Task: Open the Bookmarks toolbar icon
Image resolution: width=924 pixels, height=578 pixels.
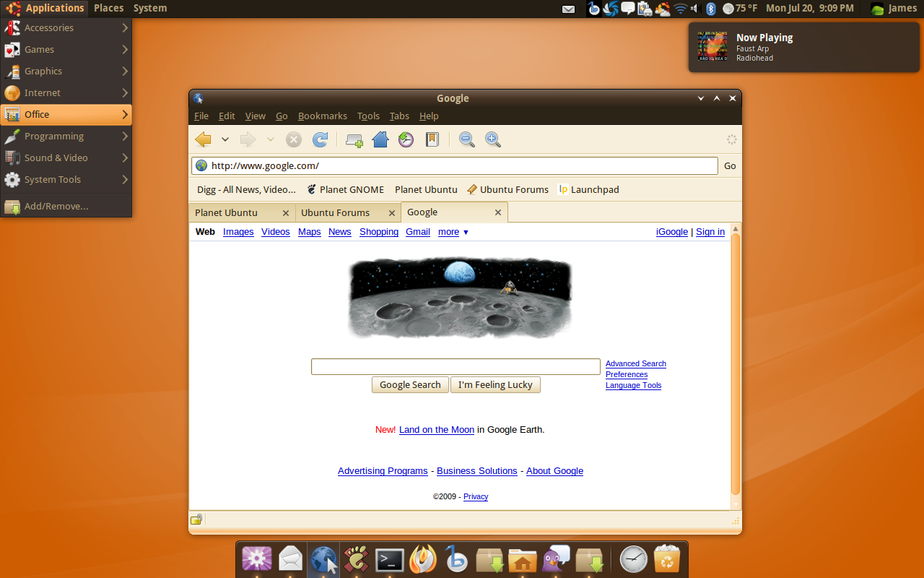Action: pos(432,139)
